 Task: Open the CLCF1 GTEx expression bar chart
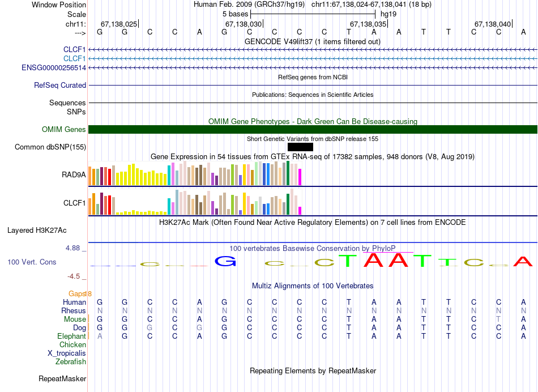(195, 202)
